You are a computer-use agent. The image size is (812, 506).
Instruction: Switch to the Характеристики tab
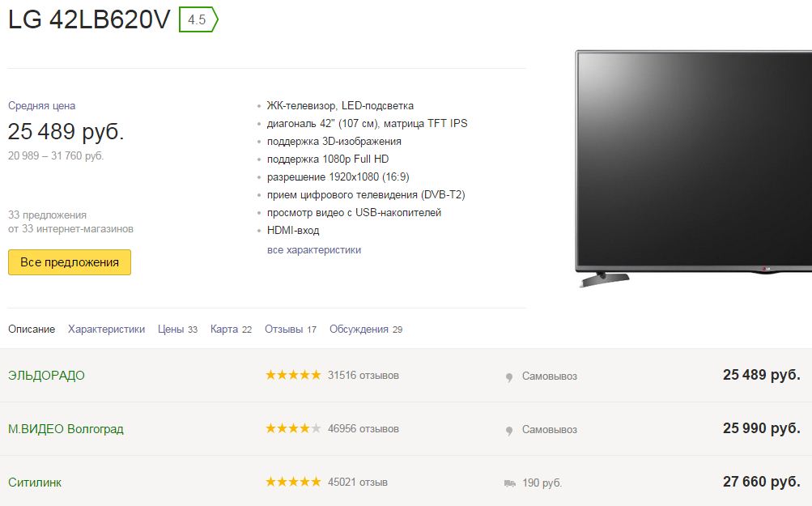click(106, 329)
